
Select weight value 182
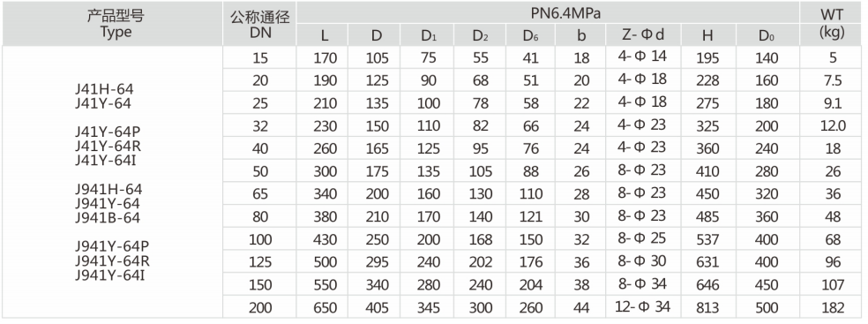click(833, 307)
